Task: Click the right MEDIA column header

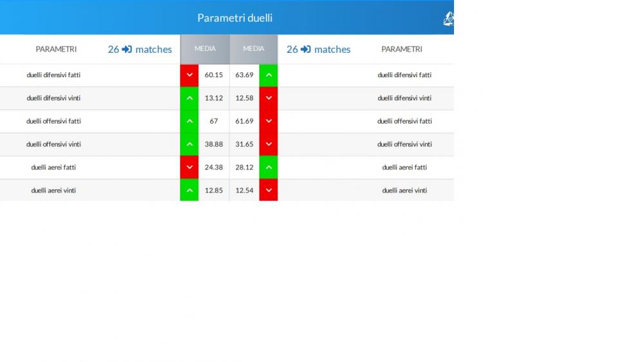Action: click(253, 49)
